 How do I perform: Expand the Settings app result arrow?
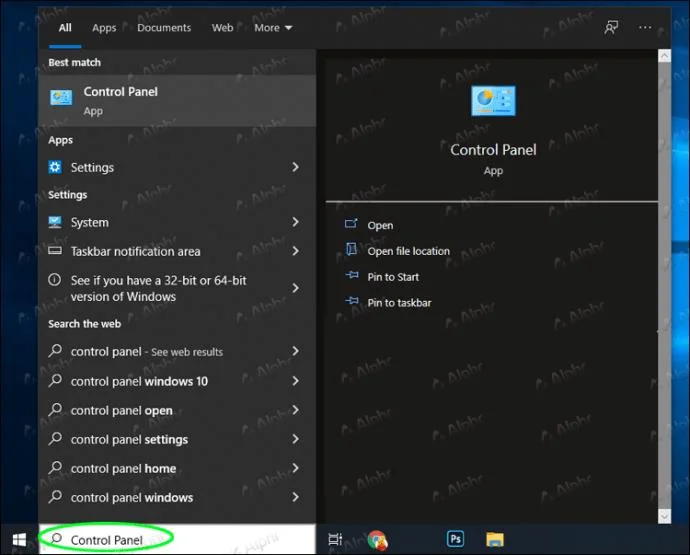click(295, 167)
